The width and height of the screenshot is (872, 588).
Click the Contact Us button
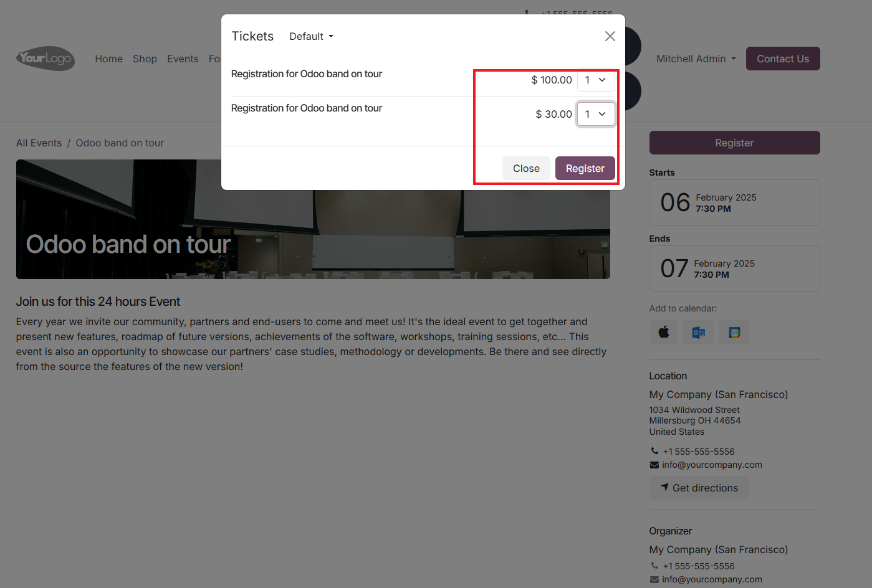(783, 59)
